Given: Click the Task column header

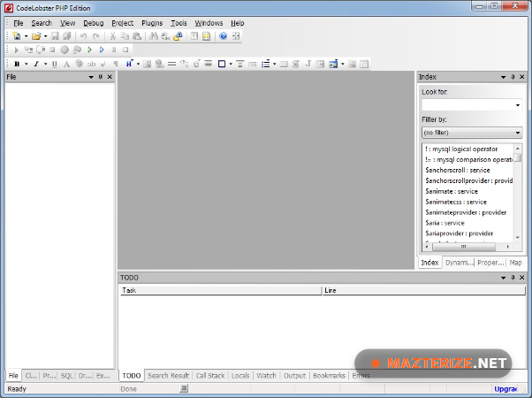Looking at the screenshot, I should (x=221, y=290).
